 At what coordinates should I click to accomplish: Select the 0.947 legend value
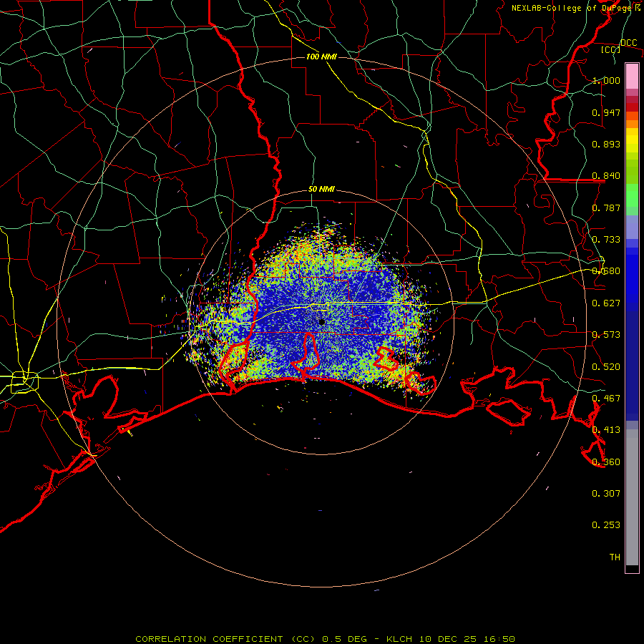click(606, 112)
